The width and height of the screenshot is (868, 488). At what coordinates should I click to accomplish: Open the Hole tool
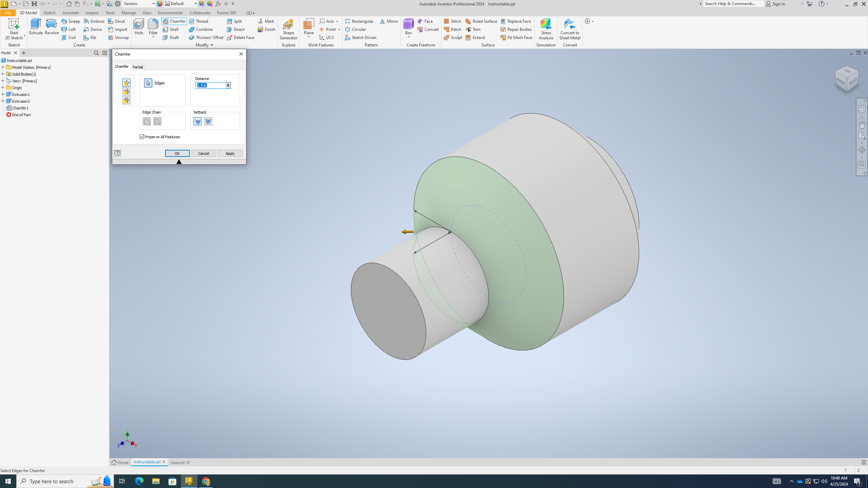[x=139, y=27]
